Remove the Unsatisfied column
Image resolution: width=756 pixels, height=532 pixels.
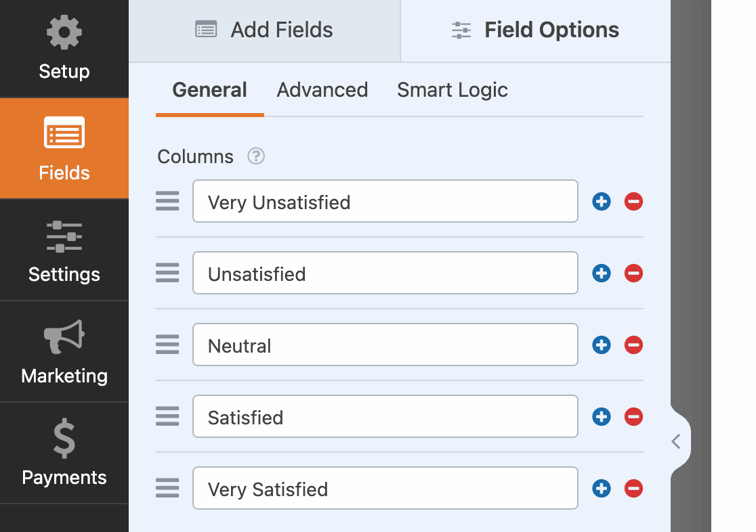point(633,273)
